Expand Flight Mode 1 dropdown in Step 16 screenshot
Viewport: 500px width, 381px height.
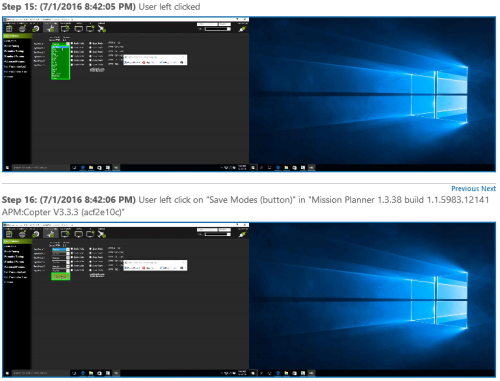(60, 249)
